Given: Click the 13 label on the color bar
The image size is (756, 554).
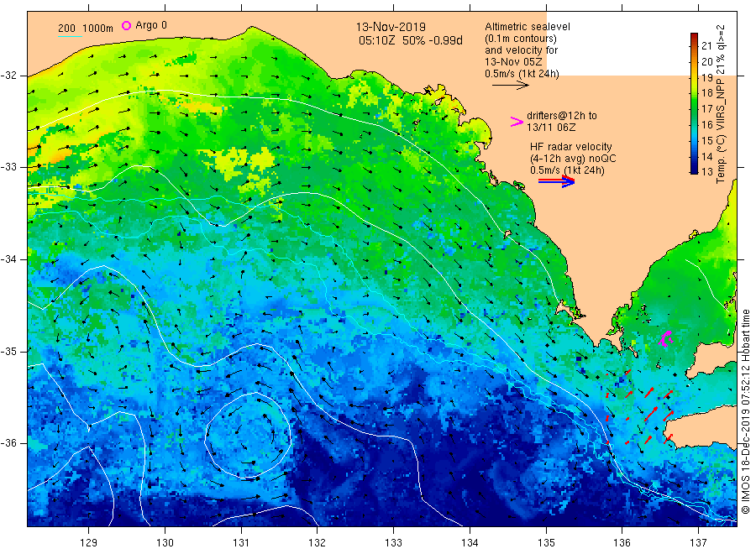Looking at the screenshot, I should [706, 171].
